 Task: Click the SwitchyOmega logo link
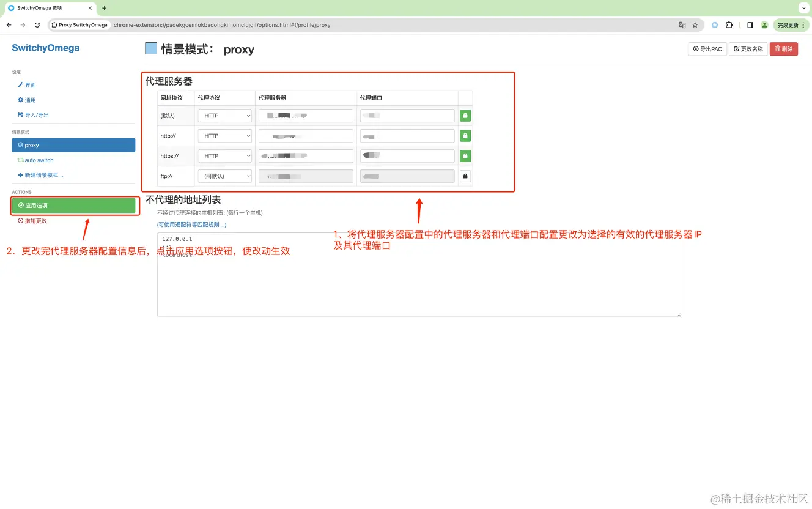[46, 48]
